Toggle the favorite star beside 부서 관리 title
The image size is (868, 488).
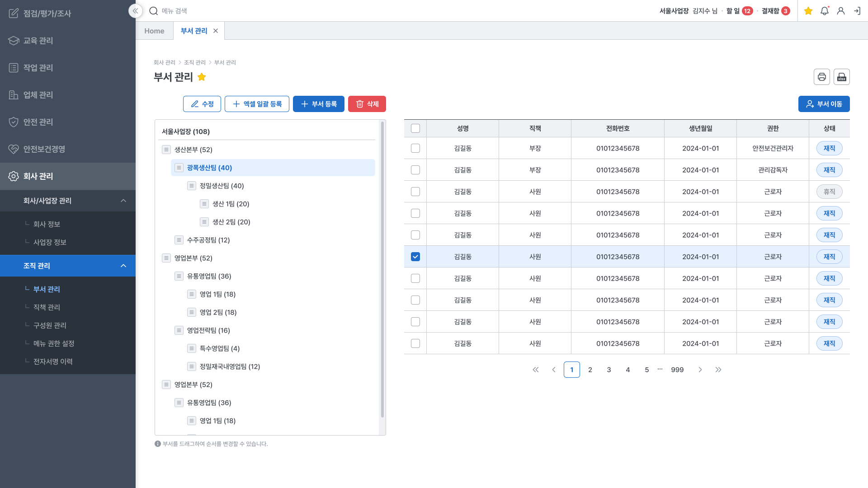pyautogui.click(x=202, y=77)
